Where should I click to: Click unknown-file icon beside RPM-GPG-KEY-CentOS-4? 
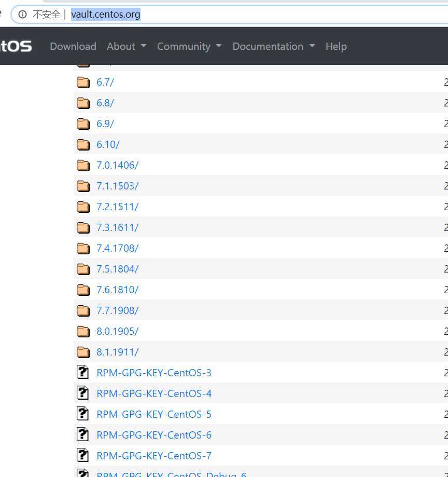(x=82, y=393)
